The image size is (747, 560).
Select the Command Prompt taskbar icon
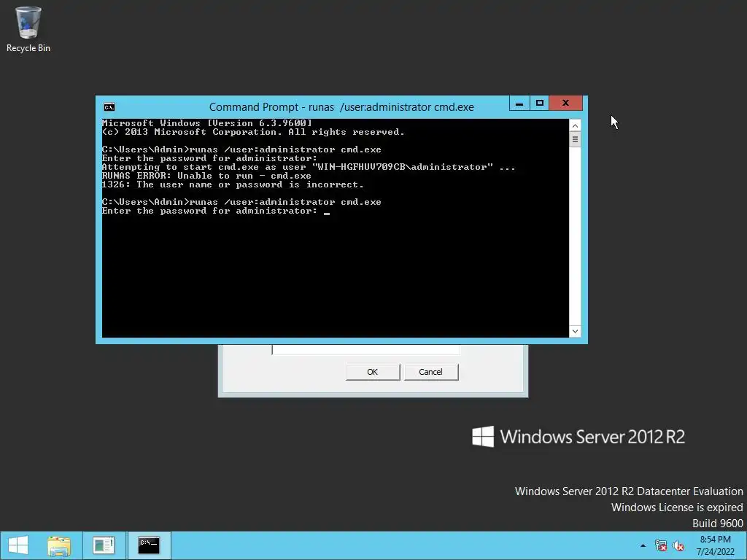coord(149,545)
